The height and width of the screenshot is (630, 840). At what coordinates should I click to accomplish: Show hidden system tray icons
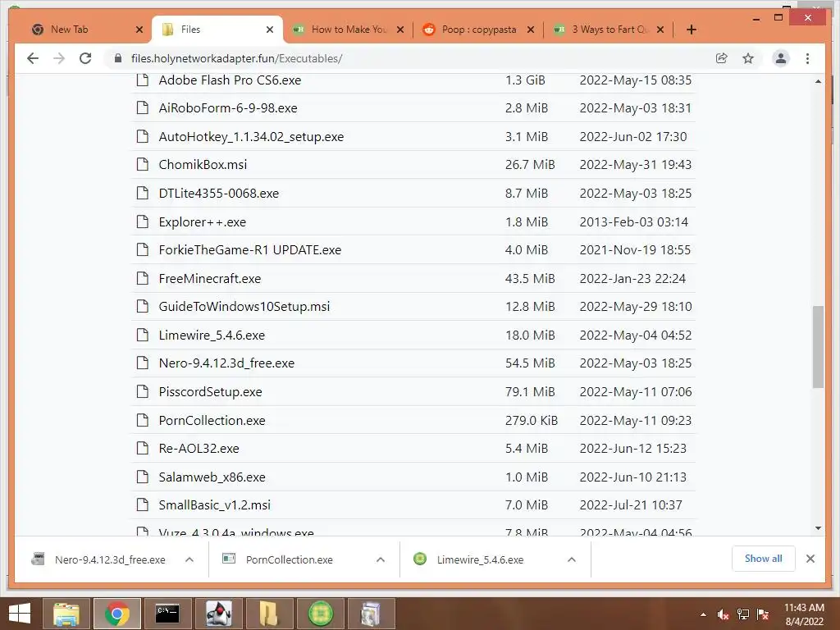click(703, 614)
